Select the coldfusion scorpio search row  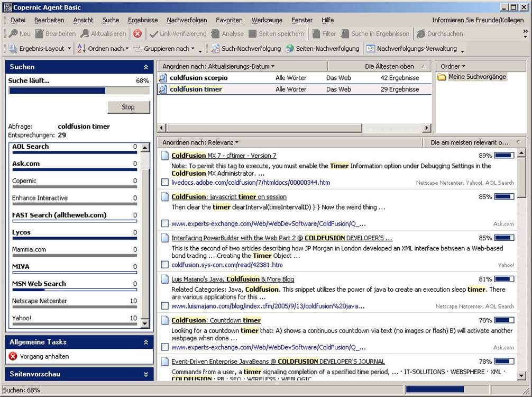(294, 78)
